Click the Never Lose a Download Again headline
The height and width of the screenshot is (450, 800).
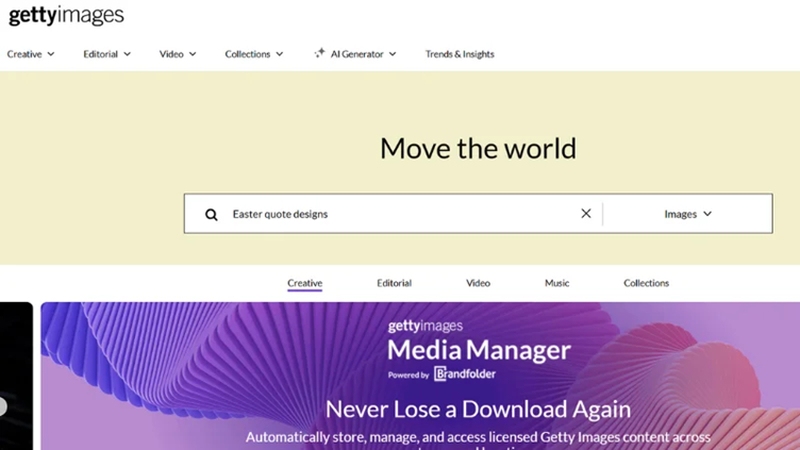pyautogui.click(x=478, y=409)
